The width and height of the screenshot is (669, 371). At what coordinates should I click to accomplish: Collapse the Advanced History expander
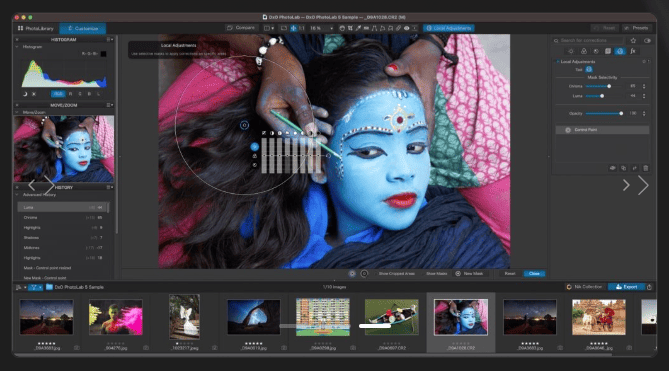point(17,194)
